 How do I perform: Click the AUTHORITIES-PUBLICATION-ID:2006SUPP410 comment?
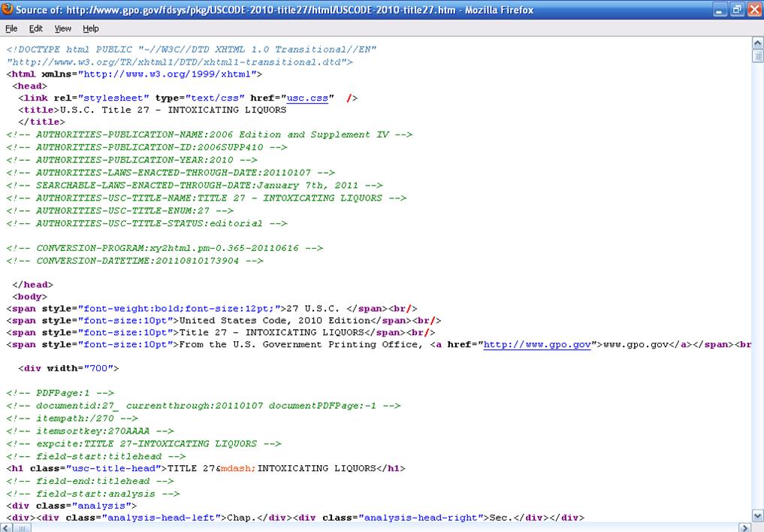click(x=146, y=147)
